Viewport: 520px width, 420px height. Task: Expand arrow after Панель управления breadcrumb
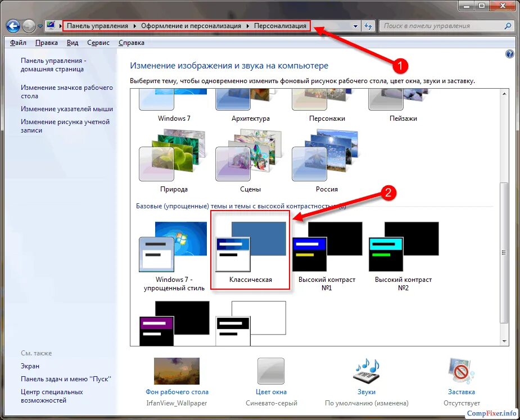(x=135, y=26)
